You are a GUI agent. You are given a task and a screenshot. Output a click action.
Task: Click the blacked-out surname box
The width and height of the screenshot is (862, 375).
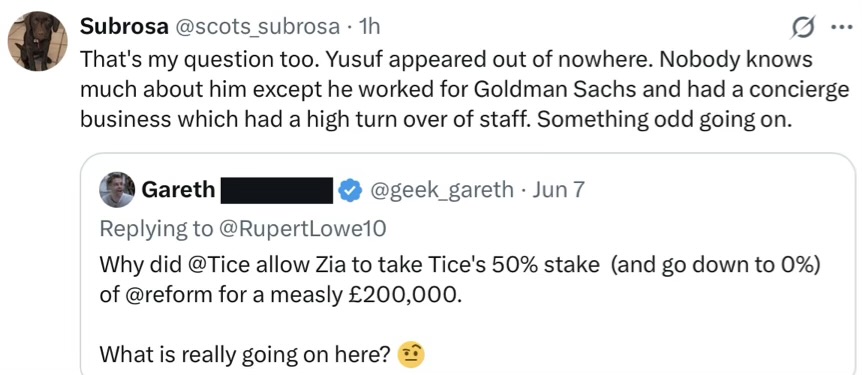click(277, 190)
